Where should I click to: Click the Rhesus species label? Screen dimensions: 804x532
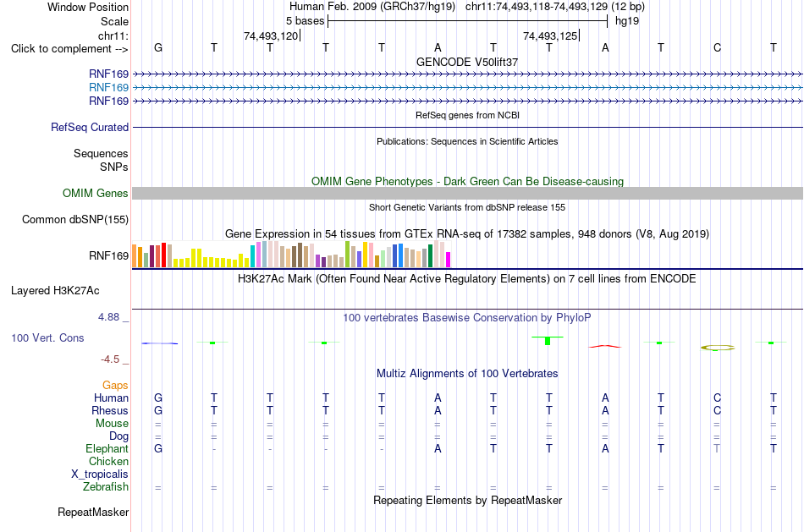coord(110,410)
